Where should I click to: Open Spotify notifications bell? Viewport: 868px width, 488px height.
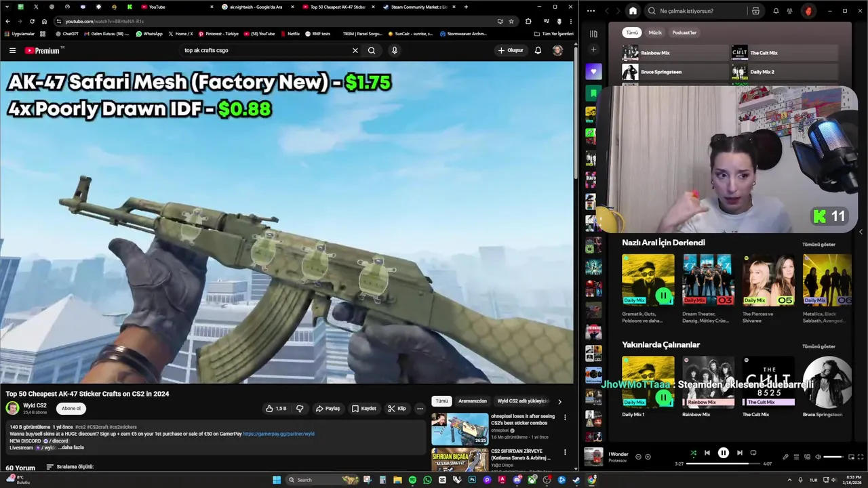pos(776,11)
